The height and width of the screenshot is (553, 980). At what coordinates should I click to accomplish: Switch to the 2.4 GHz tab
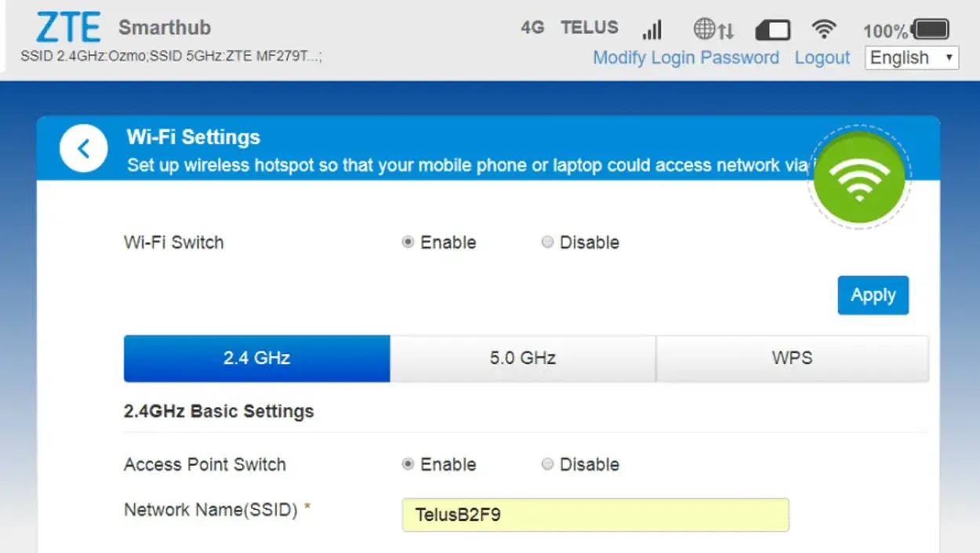pyautogui.click(x=256, y=358)
